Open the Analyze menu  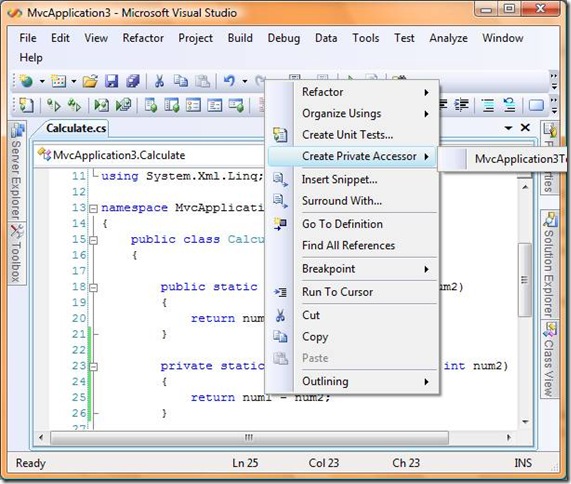[x=448, y=38]
